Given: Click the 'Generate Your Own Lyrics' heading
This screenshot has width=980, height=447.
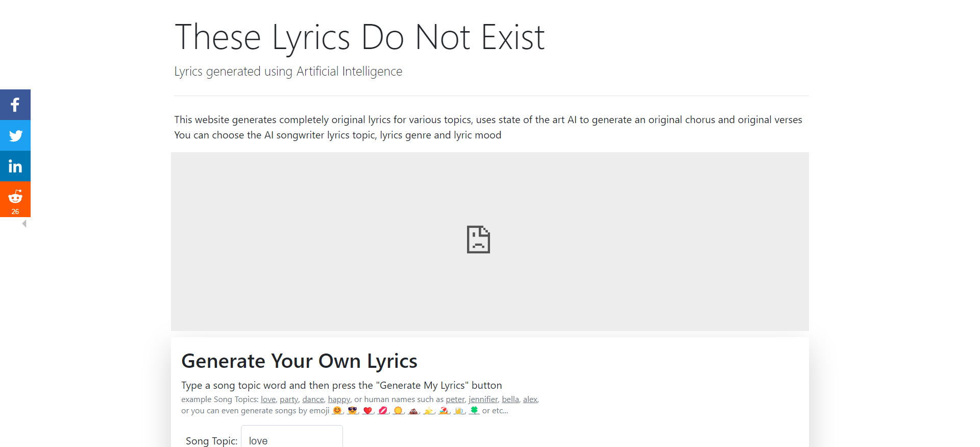Looking at the screenshot, I should [300, 361].
